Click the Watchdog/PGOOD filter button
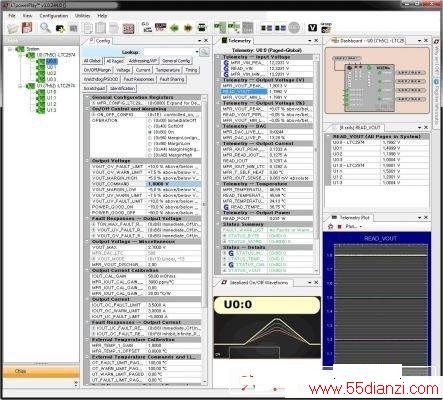The height and width of the screenshot is (400, 443). click(101, 79)
